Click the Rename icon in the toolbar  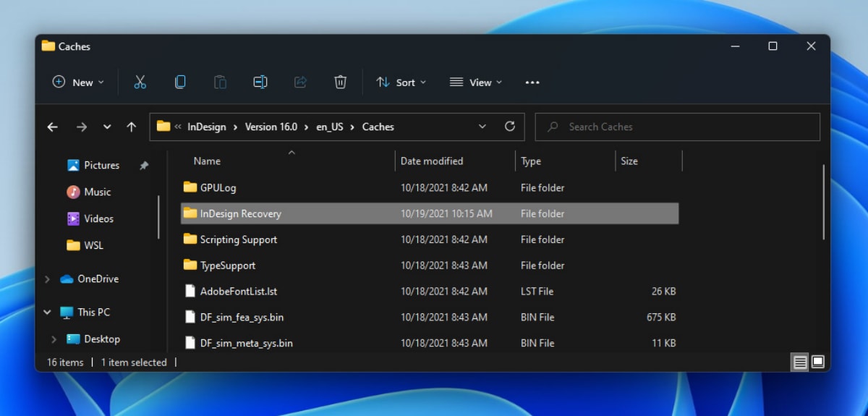click(260, 82)
